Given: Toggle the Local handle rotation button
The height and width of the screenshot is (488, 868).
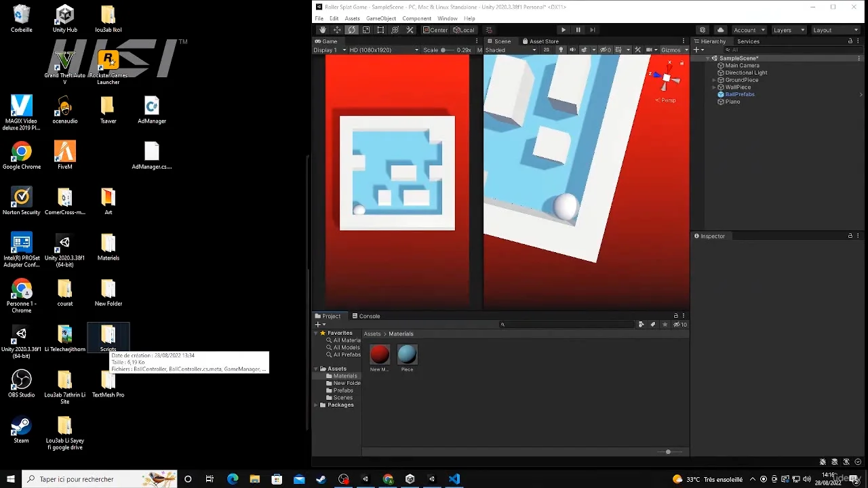Looking at the screenshot, I should pos(464,30).
